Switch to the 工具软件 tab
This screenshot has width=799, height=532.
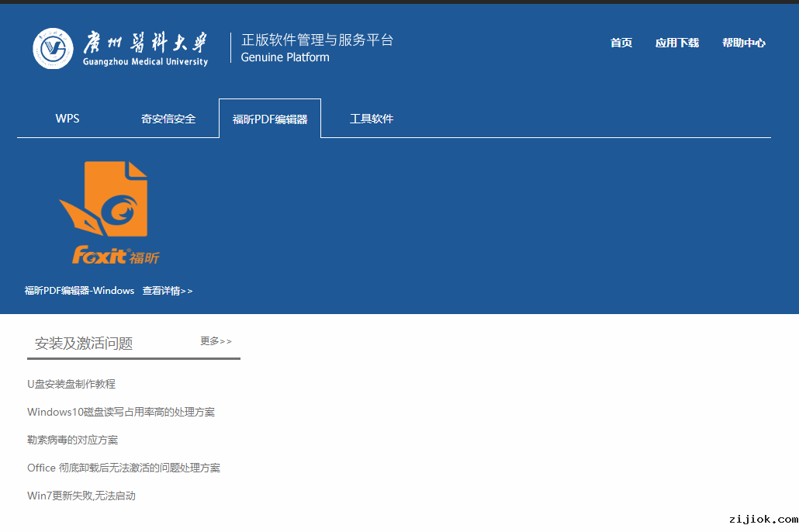372,119
